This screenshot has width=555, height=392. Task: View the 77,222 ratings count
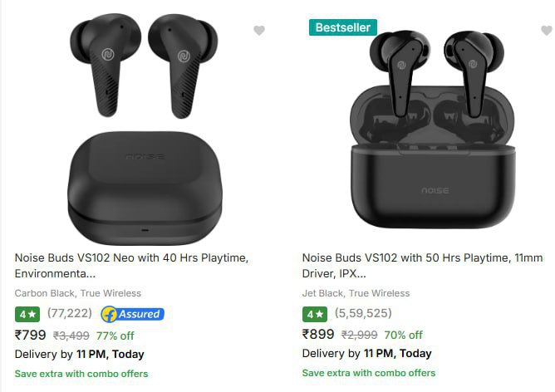[70, 313]
